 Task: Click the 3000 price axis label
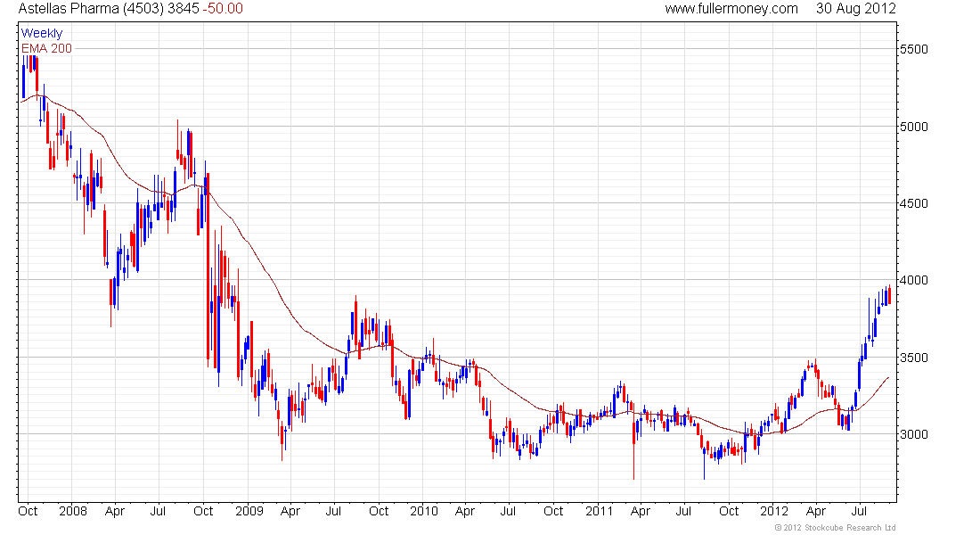coord(913,434)
